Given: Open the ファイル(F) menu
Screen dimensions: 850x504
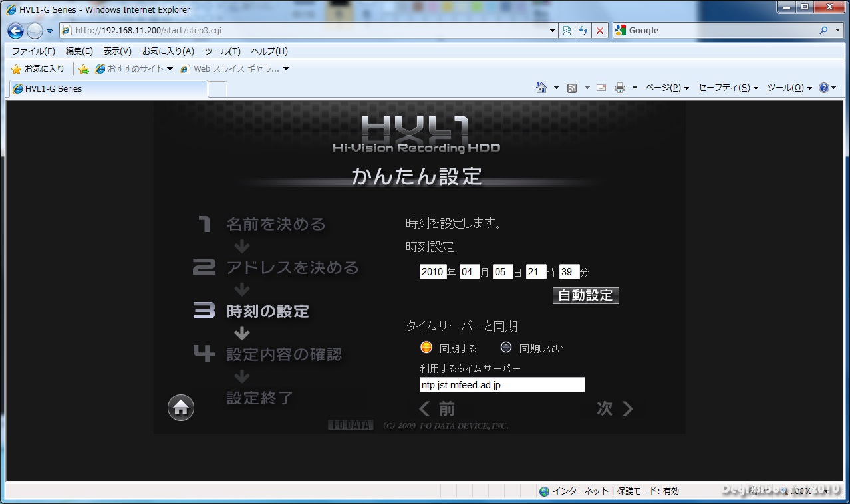Looking at the screenshot, I should (33, 51).
